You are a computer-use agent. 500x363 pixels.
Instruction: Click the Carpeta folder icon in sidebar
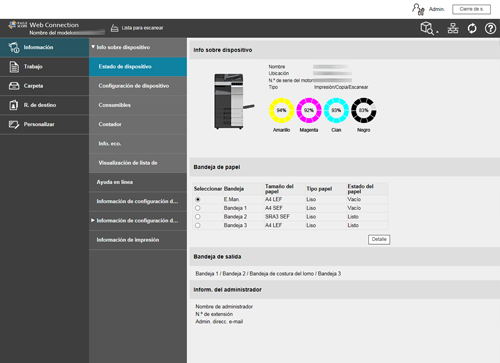coord(14,86)
